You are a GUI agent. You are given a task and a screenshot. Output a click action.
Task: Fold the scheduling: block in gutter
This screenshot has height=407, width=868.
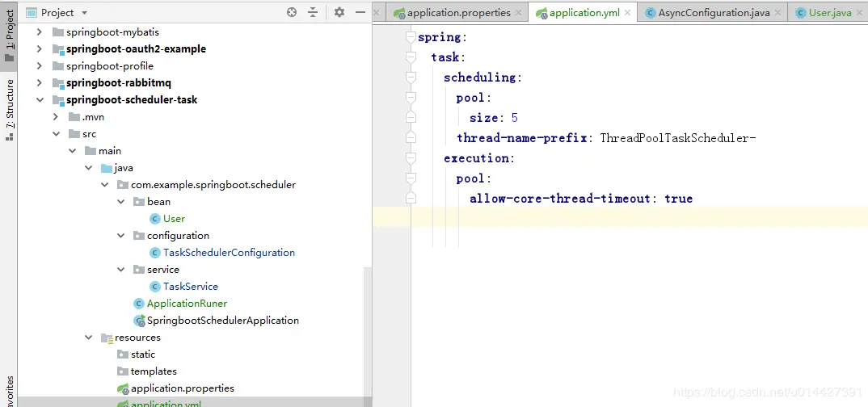tap(411, 78)
